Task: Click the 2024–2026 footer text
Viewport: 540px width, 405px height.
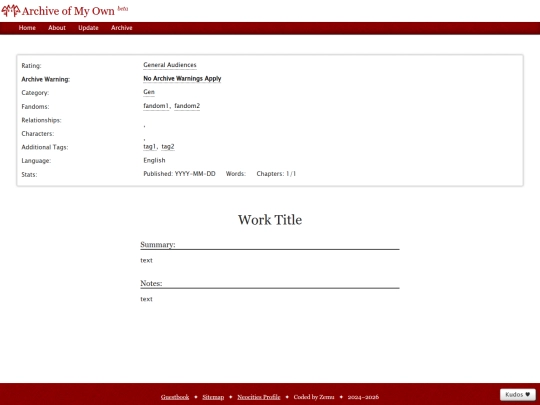Action: pos(363,397)
